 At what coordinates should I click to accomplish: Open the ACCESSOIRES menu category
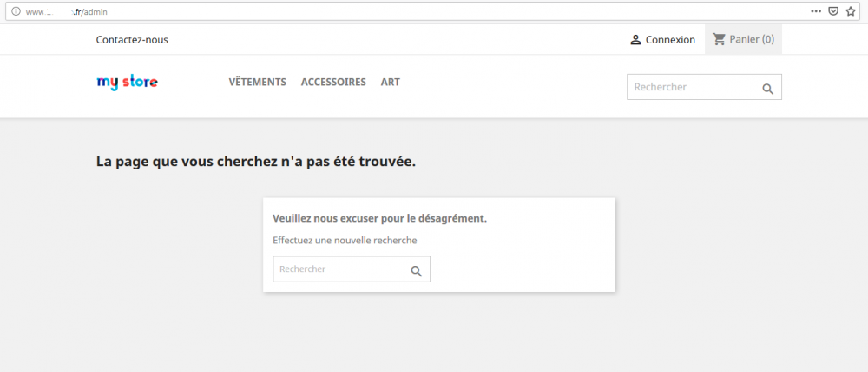[x=333, y=82]
